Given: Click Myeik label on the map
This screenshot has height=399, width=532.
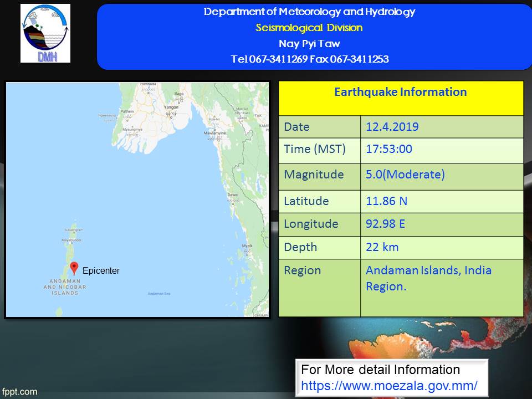Looking at the screenshot, I should click(x=247, y=245).
